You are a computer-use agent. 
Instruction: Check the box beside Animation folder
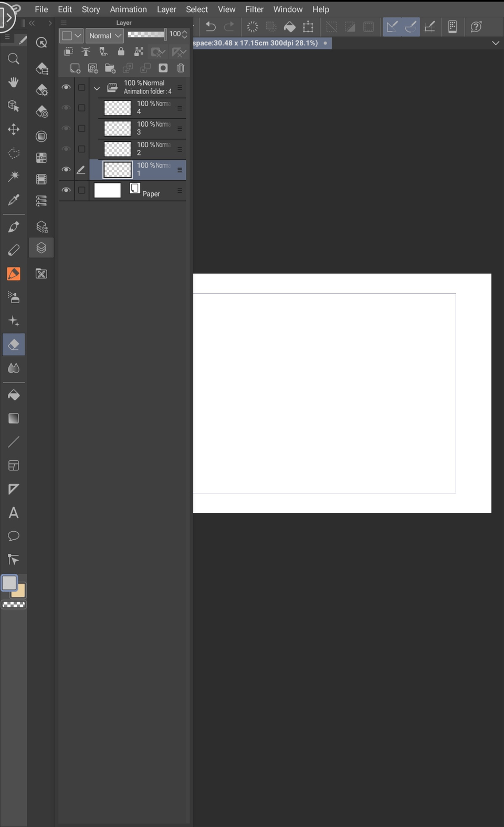click(x=81, y=87)
